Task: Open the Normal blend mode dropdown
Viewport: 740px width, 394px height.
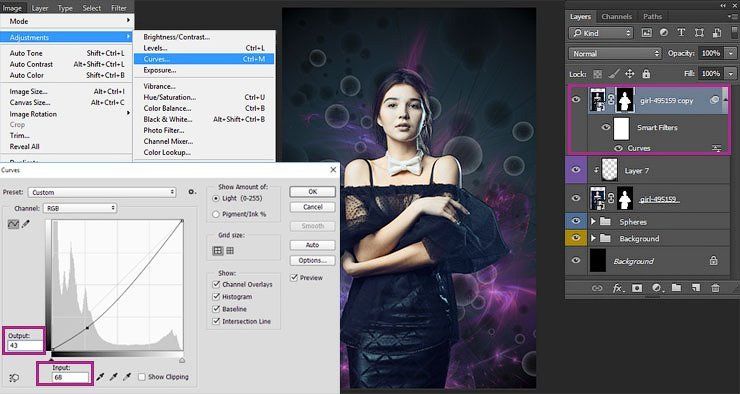Action: (x=615, y=53)
